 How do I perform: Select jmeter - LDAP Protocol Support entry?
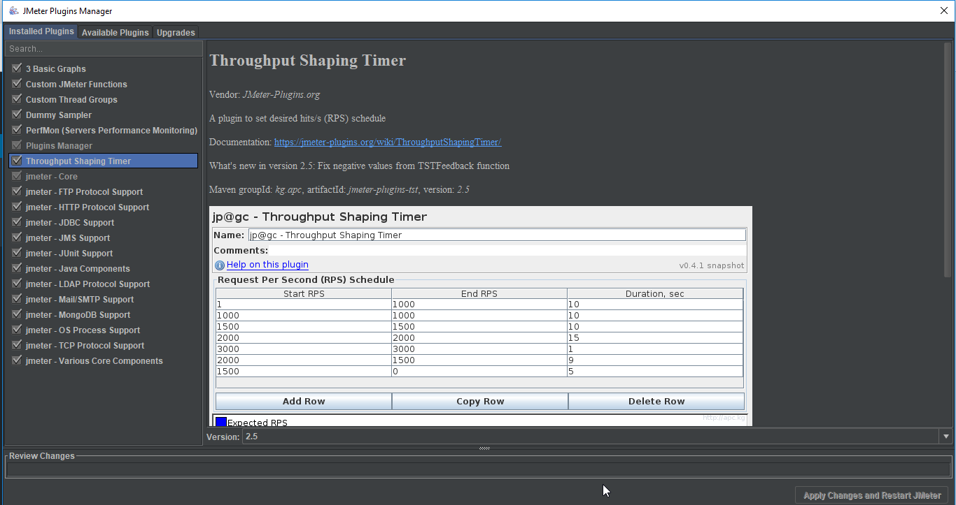[x=104, y=284]
